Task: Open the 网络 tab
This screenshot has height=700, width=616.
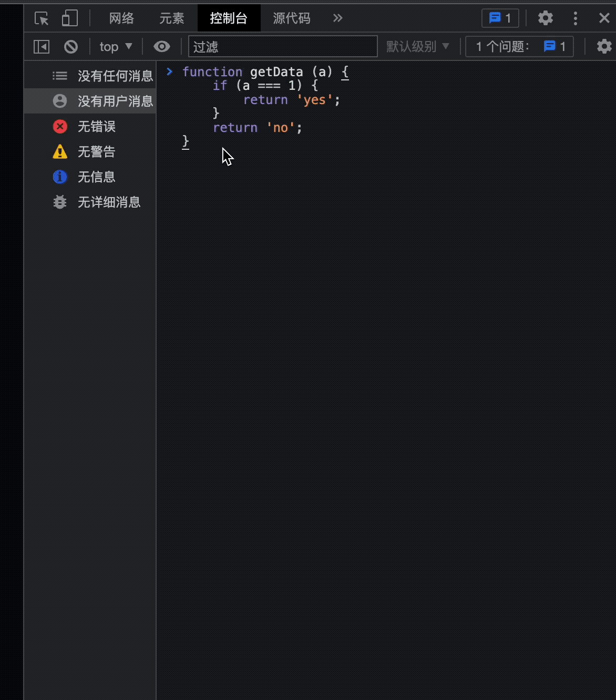Action: pyautogui.click(x=121, y=18)
